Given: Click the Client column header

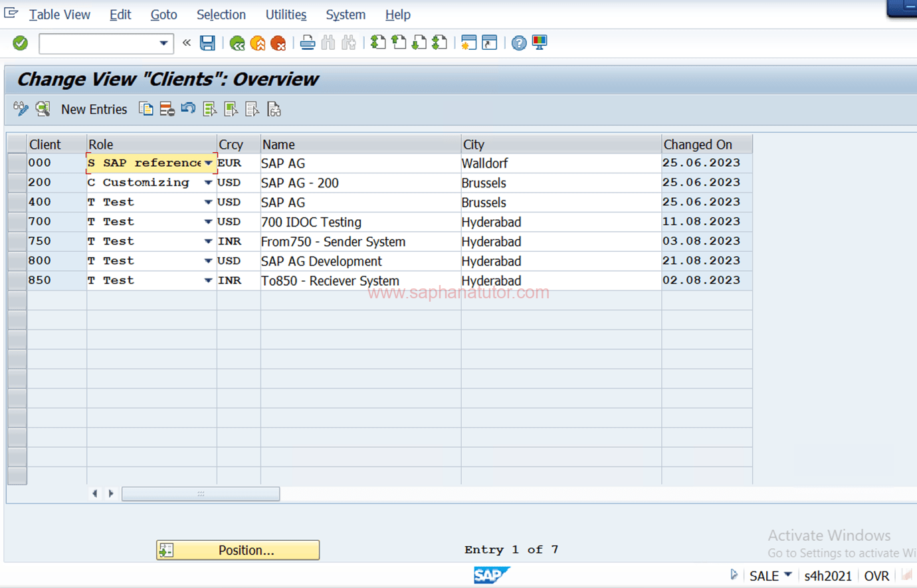Looking at the screenshot, I should (x=56, y=144).
